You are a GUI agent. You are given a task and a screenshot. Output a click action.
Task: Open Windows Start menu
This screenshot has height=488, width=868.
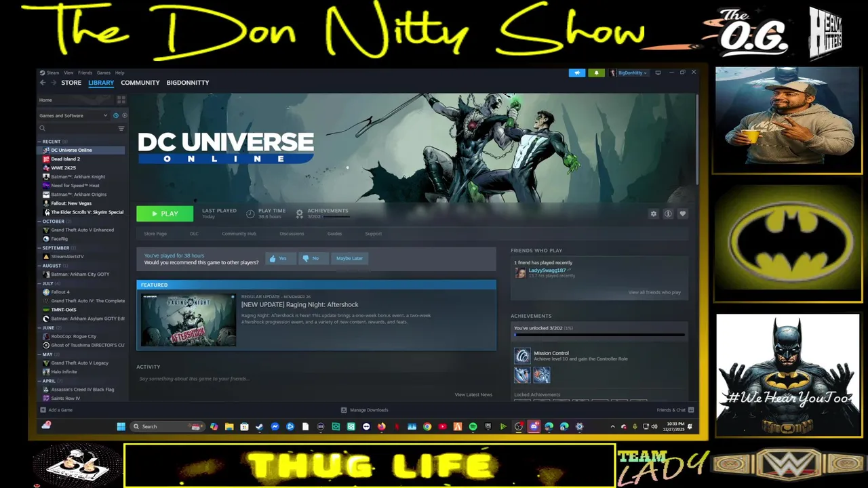121,426
